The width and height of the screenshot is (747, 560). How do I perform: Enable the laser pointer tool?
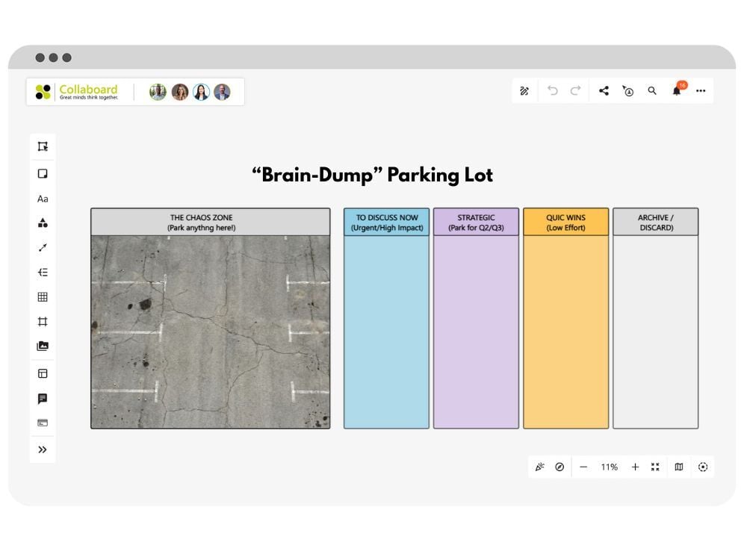pyautogui.click(x=541, y=467)
